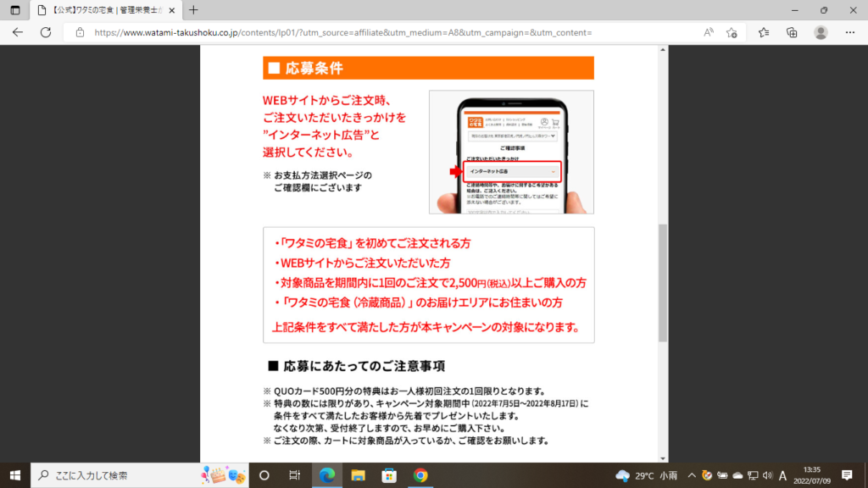The height and width of the screenshot is (488, 868).
Task: Click text 上記条件をすべて満たした方 summary line
Action: pyautogui.click(x=426, y=327)
